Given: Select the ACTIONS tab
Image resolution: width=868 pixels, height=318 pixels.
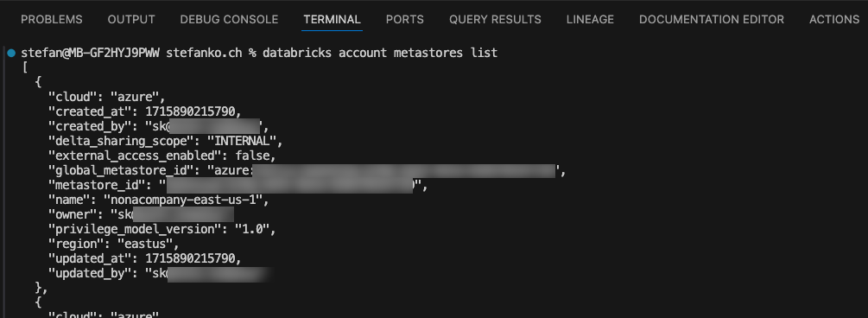Looking at the screenshot, I should click(x=834, y=19).
